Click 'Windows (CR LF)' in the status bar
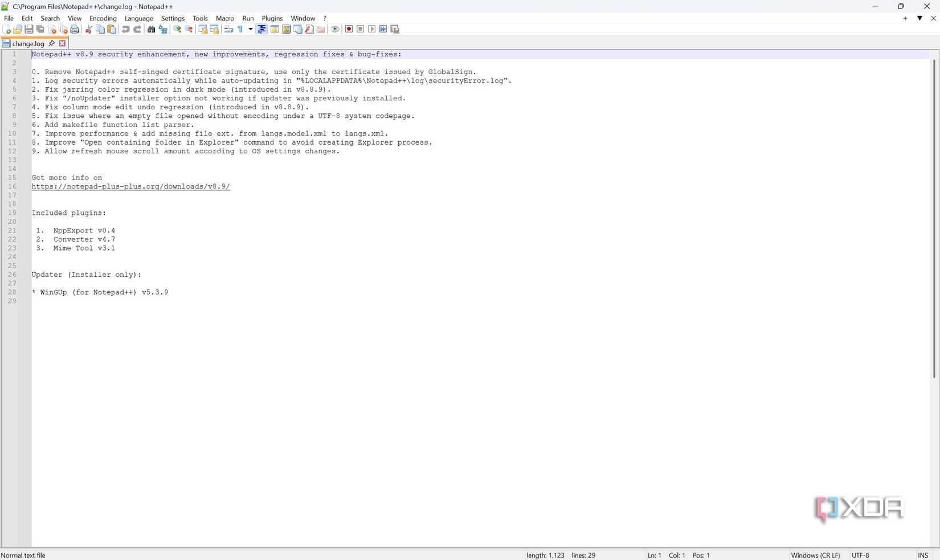Screen dimensions: 940x560 tap(815, 555)
